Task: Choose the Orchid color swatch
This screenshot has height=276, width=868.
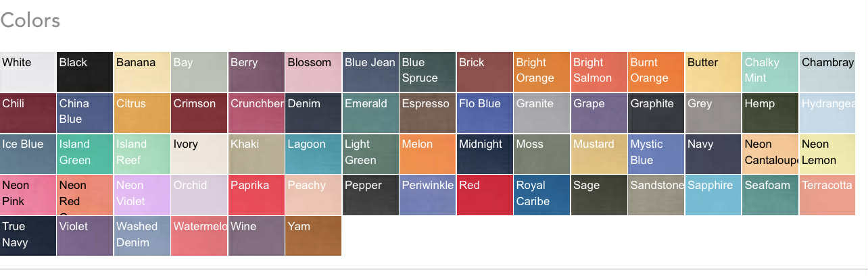Action: pos(199,195)
